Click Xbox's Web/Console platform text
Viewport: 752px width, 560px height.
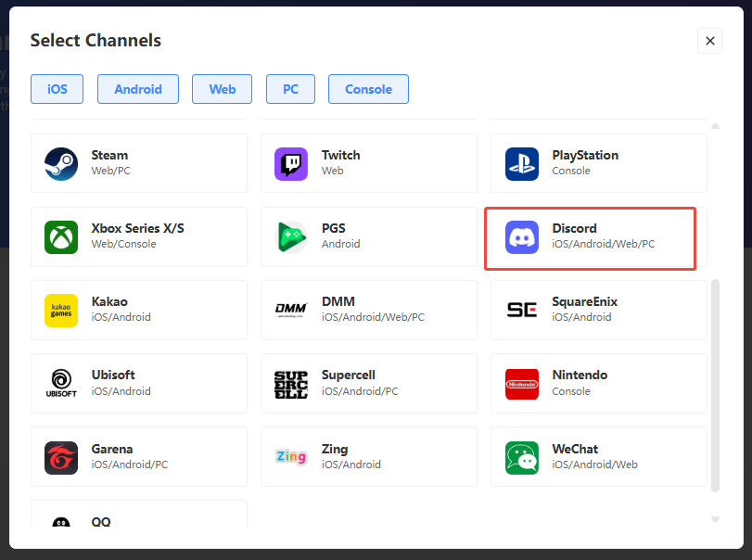123,244
